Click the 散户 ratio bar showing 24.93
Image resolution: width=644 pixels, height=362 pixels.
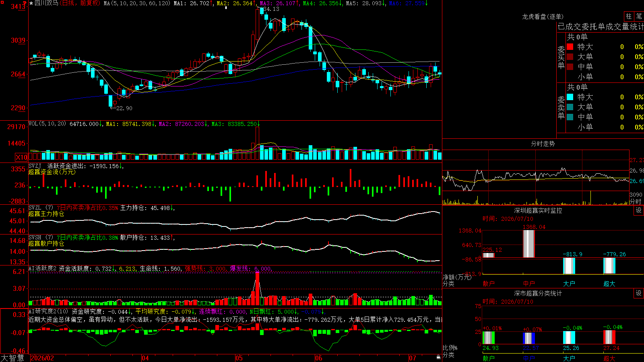coord(489,338)
